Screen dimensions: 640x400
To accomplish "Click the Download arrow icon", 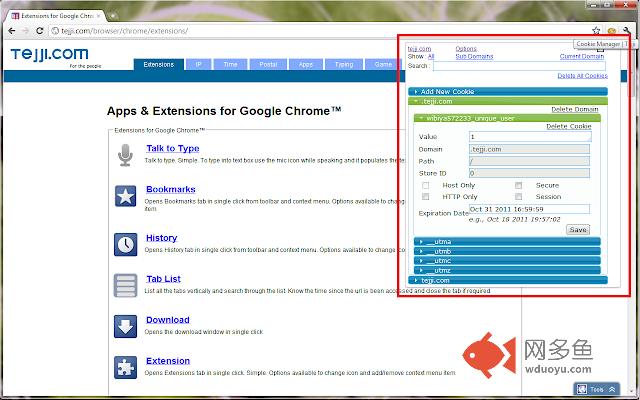I will 125,326.
